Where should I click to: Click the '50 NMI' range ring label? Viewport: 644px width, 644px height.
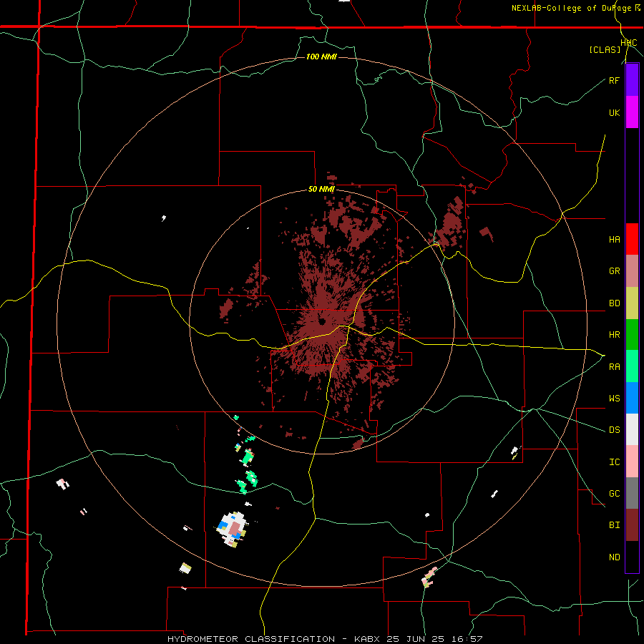click(321, 189)
